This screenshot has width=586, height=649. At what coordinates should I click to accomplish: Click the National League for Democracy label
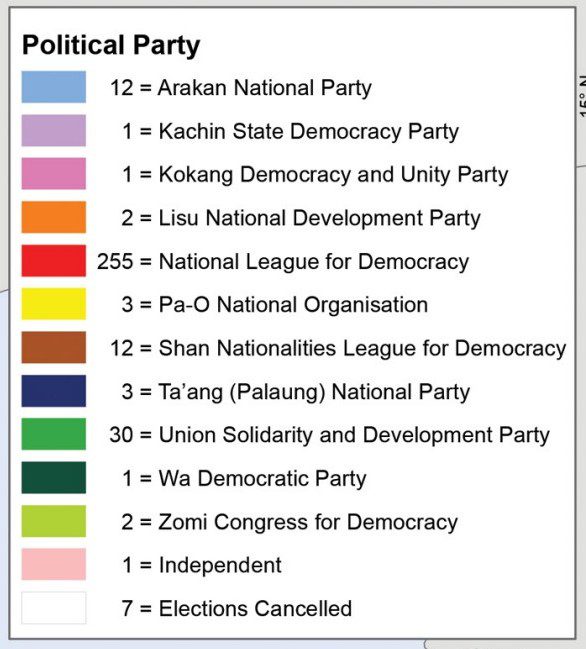click(314, 262)
